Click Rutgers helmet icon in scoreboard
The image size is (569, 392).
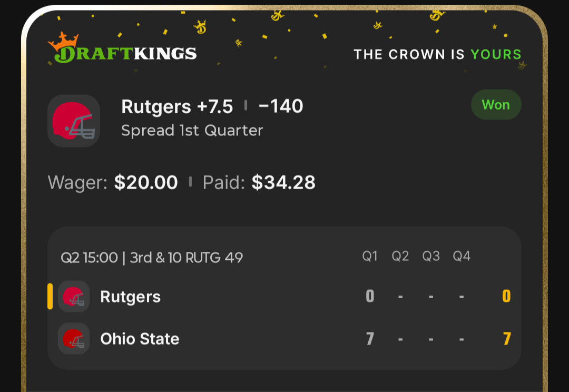click(x=74, y=297)
